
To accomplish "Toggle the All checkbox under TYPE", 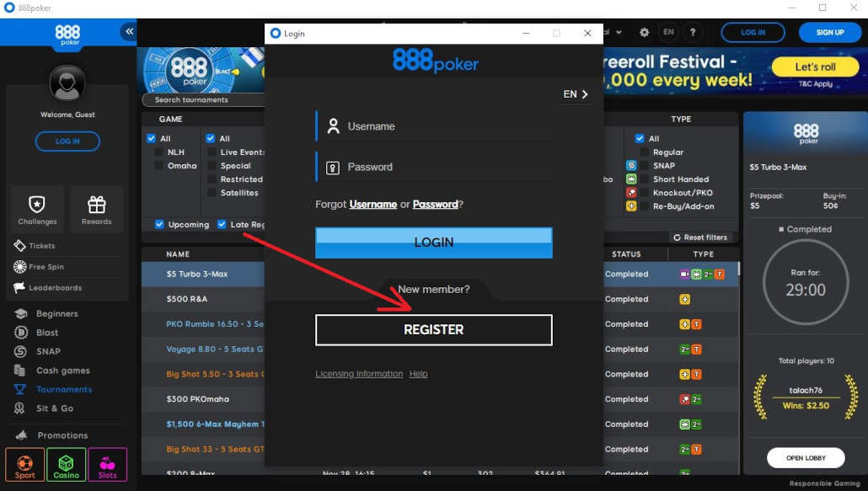I will 640,138.
